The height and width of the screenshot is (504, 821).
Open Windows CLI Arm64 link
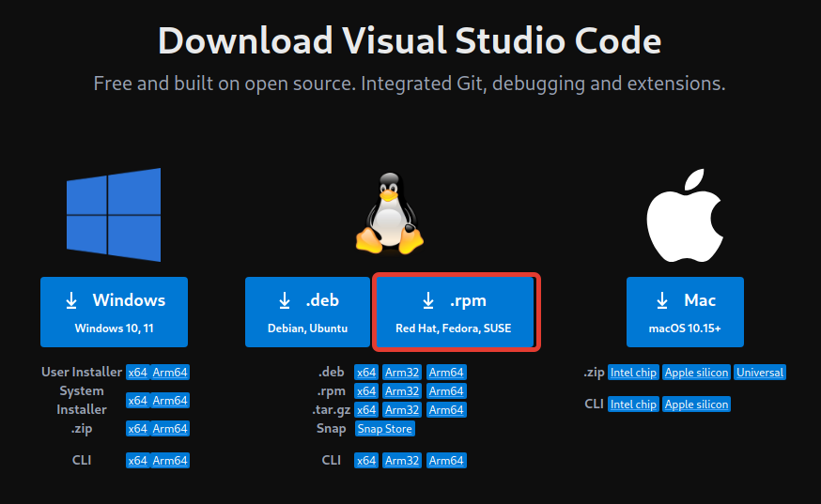pos(170,461)
